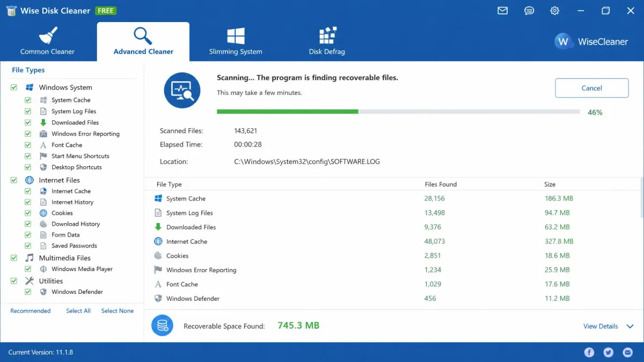Click the File Type column header
Viewport: 644px width, 362px height.
coord(169,184)
